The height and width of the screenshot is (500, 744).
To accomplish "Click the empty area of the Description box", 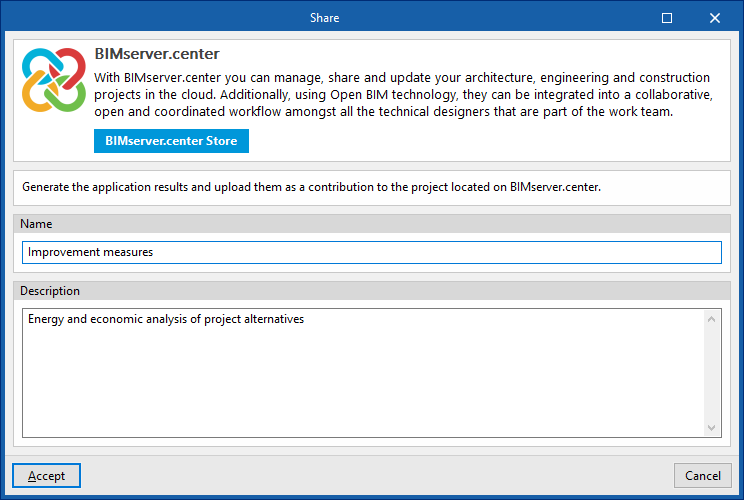I will (x=360, y=380).
